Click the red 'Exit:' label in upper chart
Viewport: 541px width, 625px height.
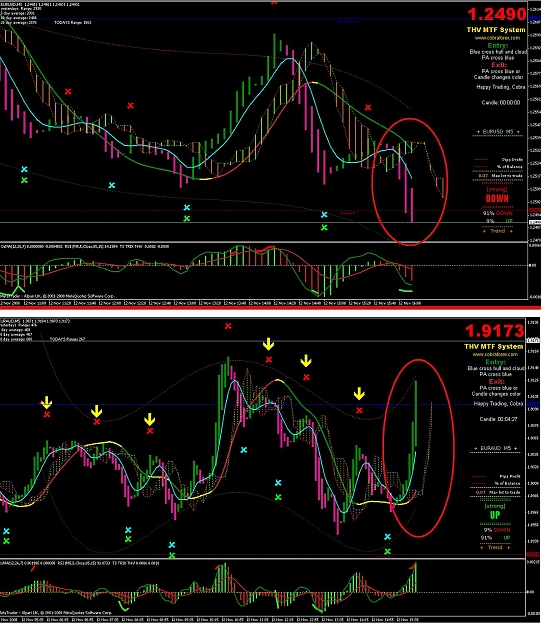499,65
